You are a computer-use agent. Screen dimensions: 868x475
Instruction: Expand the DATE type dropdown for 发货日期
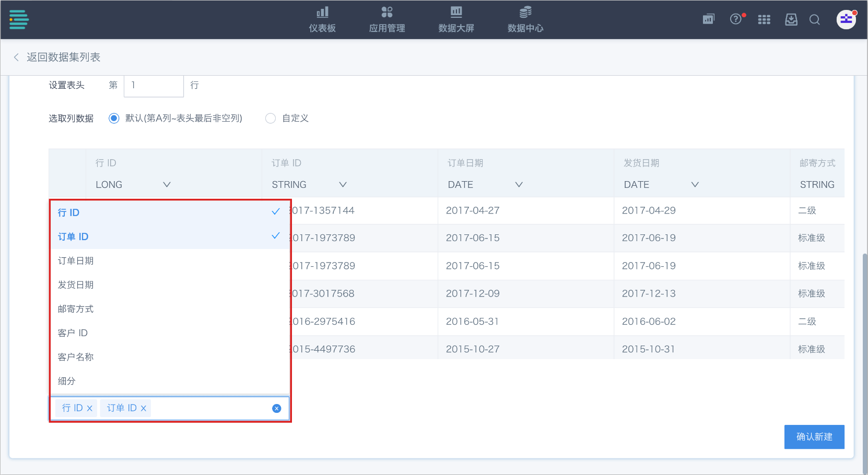[x=695, y=185]
